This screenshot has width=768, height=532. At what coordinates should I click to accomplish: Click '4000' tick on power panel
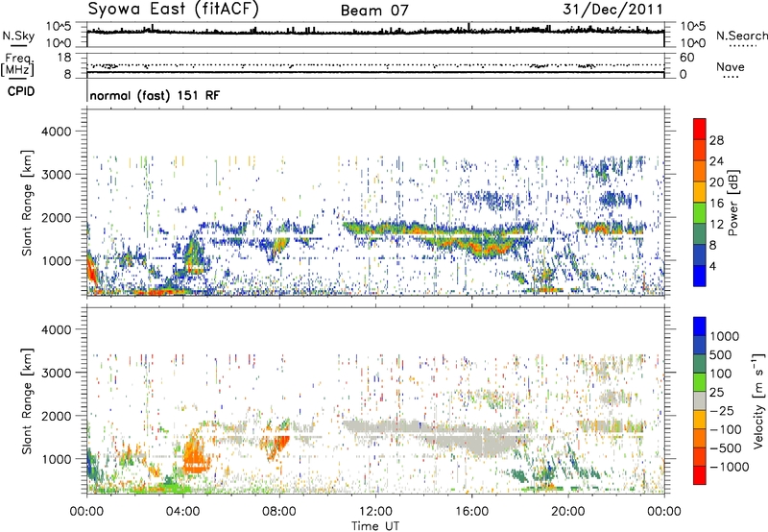(56, 132)
